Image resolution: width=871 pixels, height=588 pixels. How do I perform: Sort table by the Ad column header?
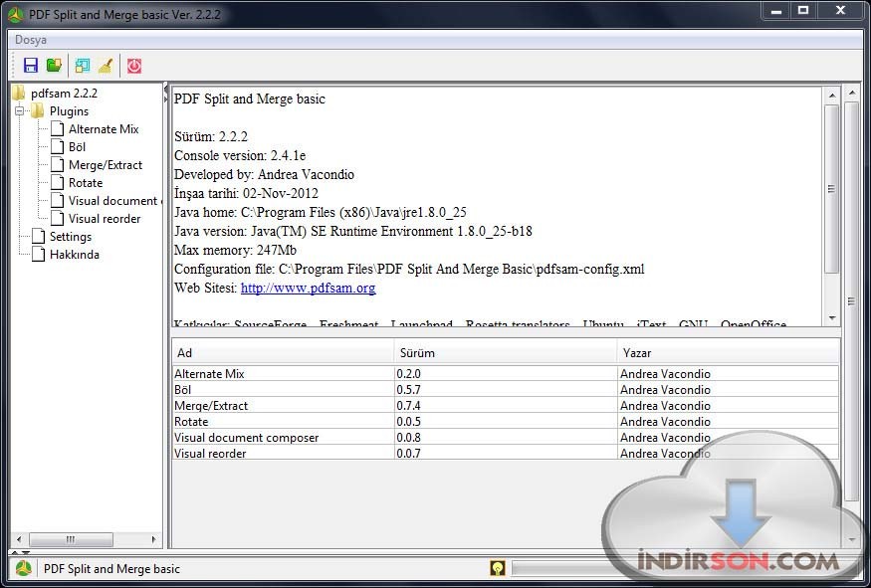coord(284,352)
